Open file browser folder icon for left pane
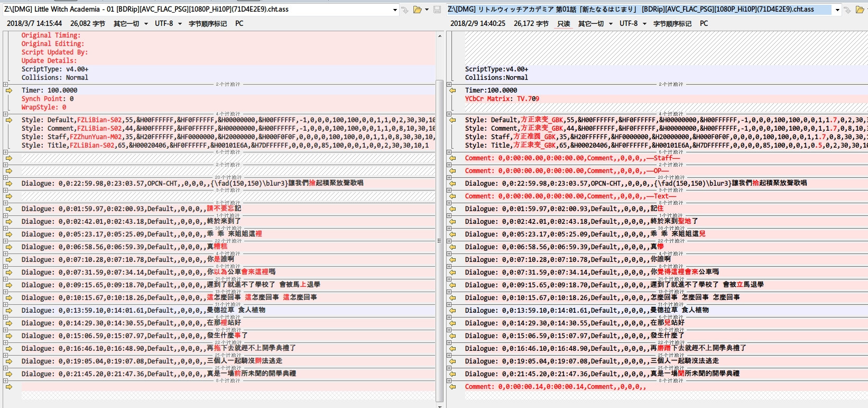The width and height of the screenshot is (868, 408). pos(418,10)
